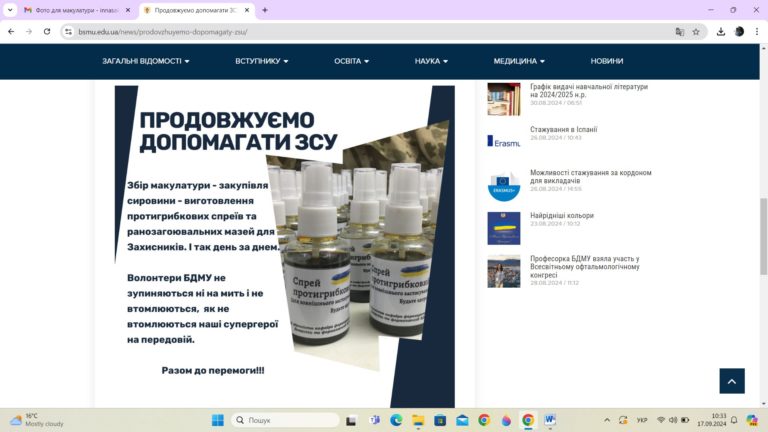Viewport: 768px width, 432px height.
Task: Open the tab search dropdown arrow
Action: (x=10, y=10)
